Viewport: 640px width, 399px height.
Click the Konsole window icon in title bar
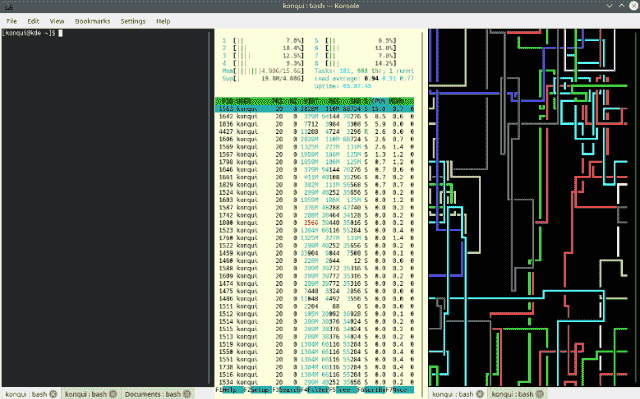click(8, 6)
